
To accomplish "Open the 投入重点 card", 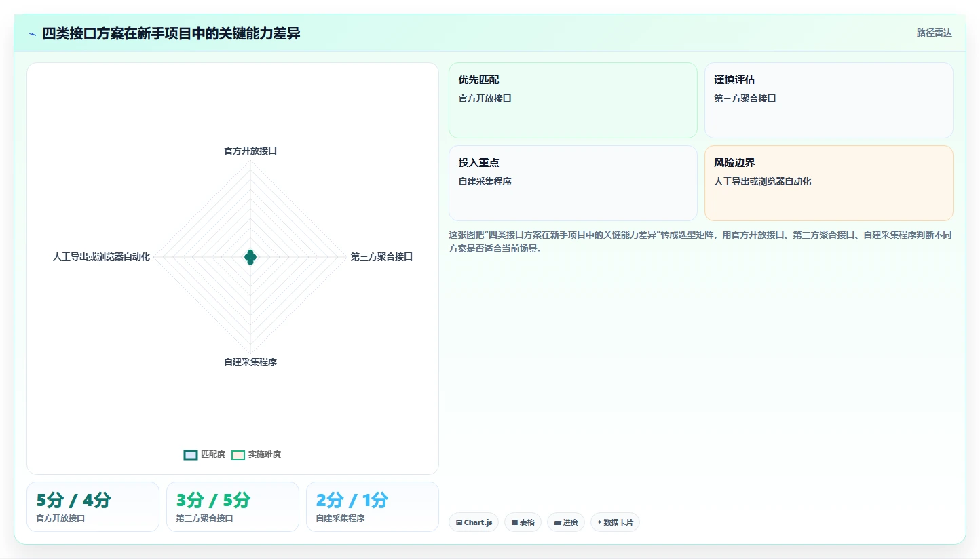I will (x=573, y=183).
